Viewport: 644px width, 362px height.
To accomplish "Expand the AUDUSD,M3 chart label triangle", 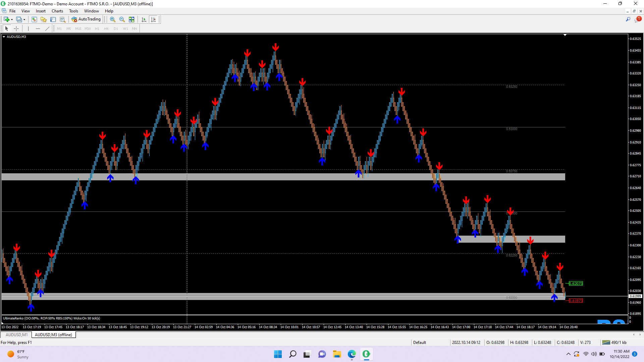I will (x=4, y=37).
